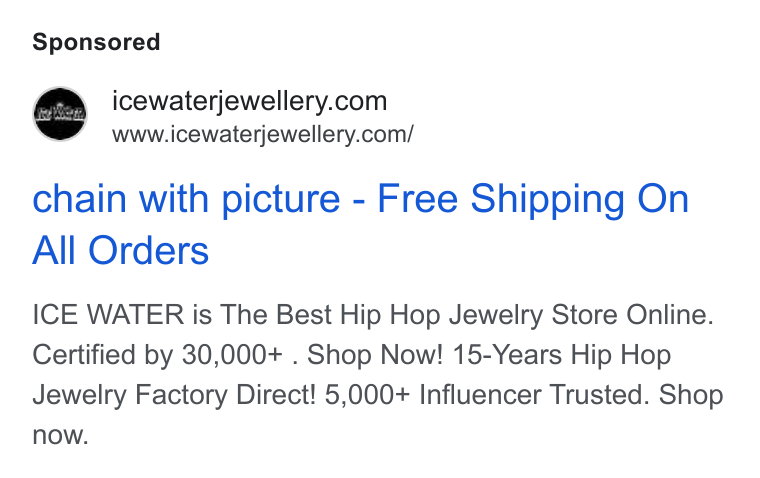Click "5,000+ Influencer Trusted." text
760x478 pixels.
487,395
